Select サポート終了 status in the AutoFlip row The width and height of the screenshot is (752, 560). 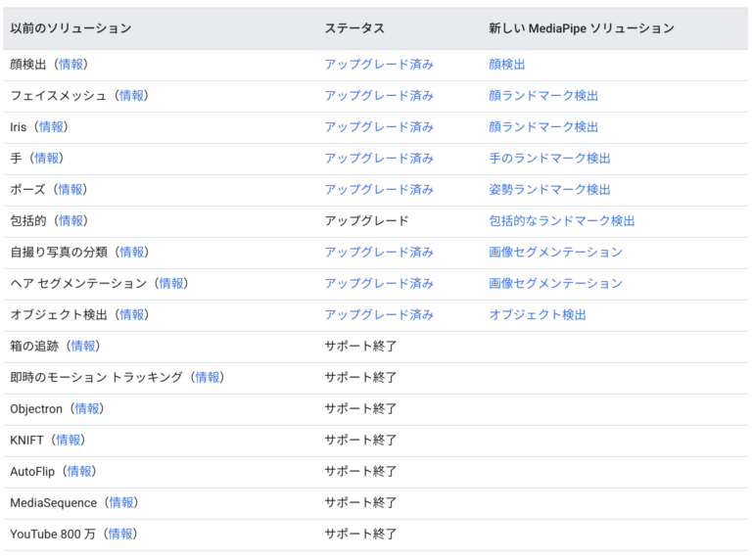click(360, 471)
